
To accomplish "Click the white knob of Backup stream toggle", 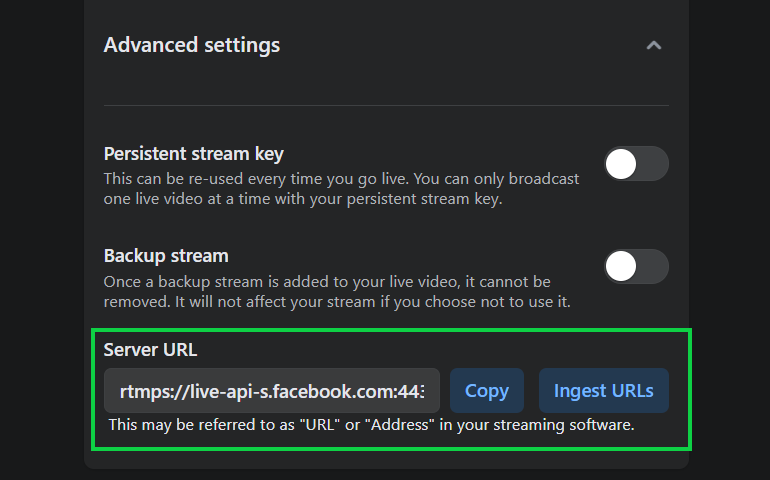I will [621, 266].
